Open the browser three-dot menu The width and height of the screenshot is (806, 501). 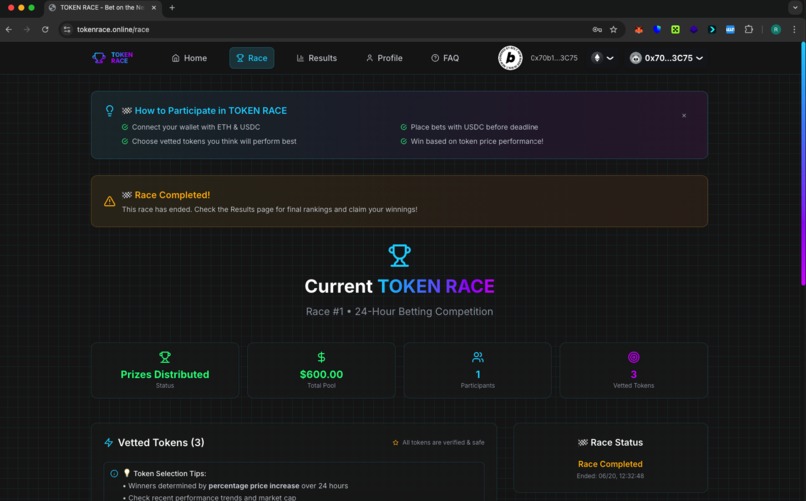[x=794, y=29]
